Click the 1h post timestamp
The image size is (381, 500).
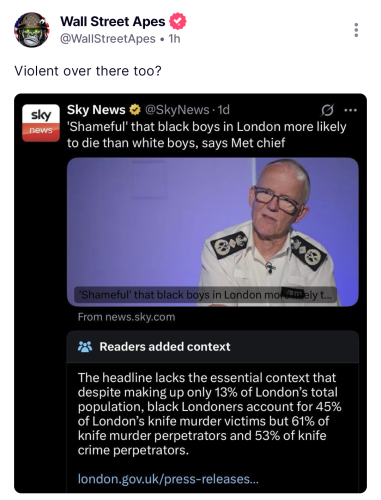(x=175, y=39)
